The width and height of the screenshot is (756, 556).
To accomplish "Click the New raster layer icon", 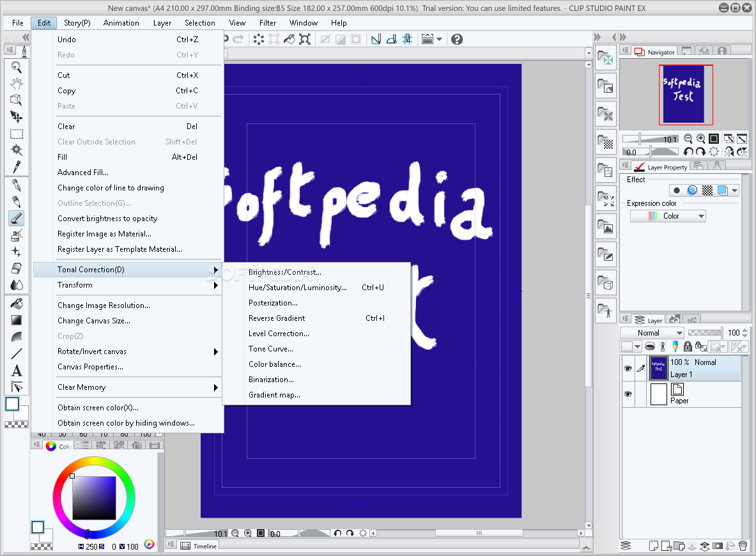I will click(654, 546).
